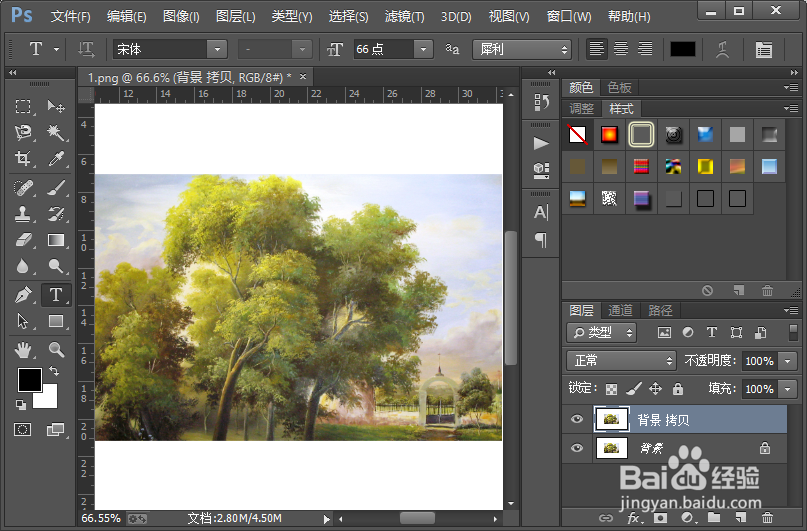Select the Magic Wand tool

[x=56, y=133]
